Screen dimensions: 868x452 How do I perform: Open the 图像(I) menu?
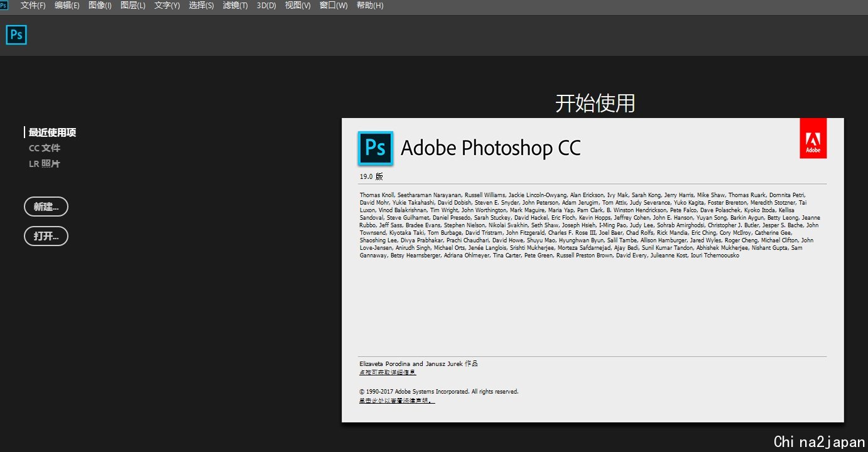pos(100,6)
